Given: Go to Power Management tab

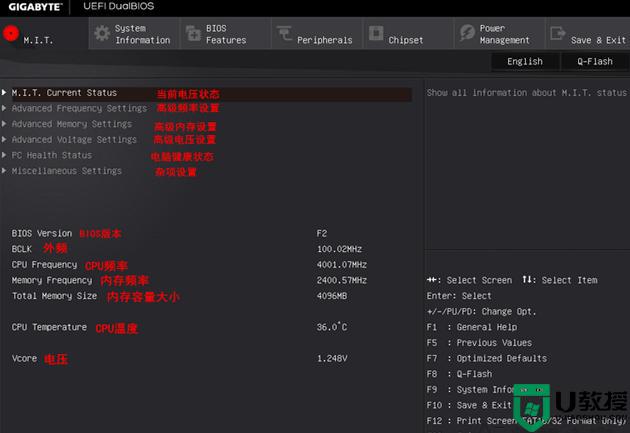Looking at the screenshot, I should pyautogui.click(x=499, y=34).
